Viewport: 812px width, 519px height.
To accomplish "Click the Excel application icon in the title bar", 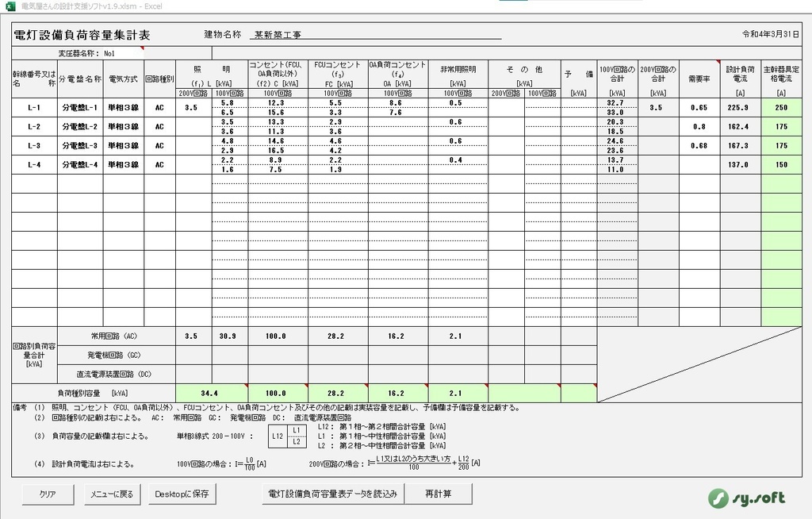I will [x=8, y=6].
